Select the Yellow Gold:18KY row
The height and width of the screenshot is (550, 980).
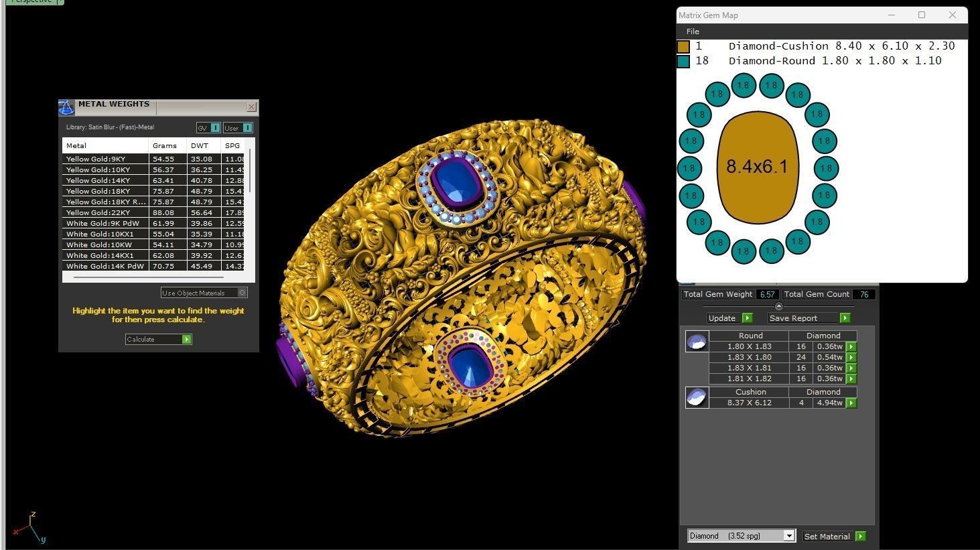coord(153,191)
